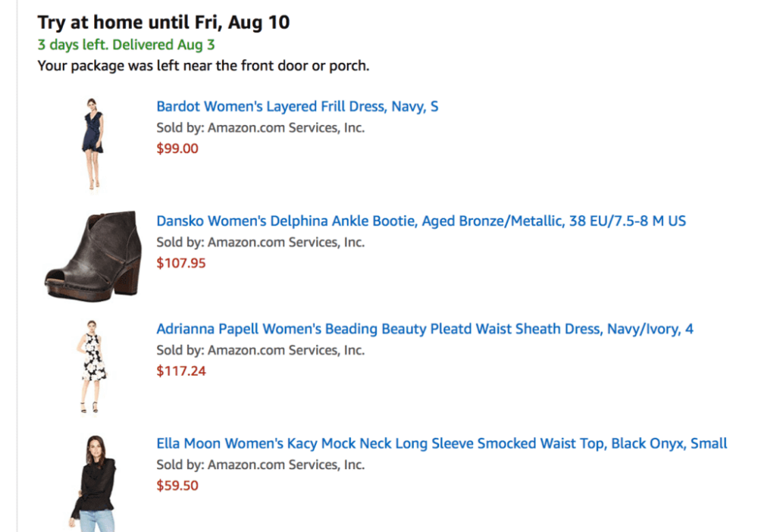Select the $59.50 price text
This screenshot has height=532, width=758.
(x=177, y=486)
